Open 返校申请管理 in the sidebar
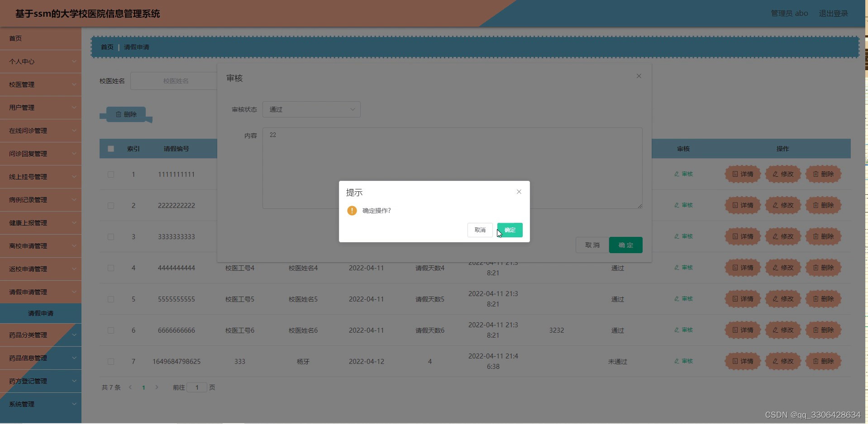 tap(41, 269)
